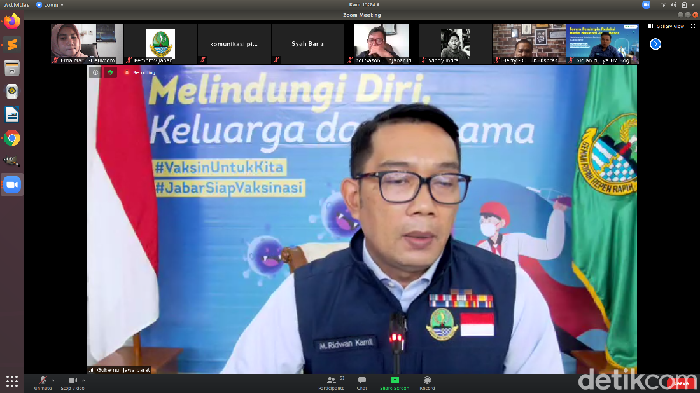Select the blue banner participant thumbnail
This screenshot has width=700, height=393.
point(602,44)
